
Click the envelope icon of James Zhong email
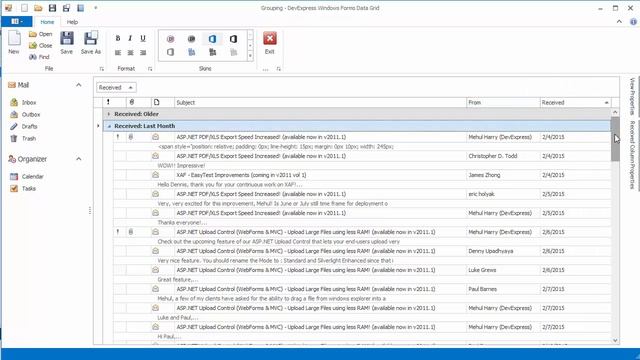(x=156, y=175)
